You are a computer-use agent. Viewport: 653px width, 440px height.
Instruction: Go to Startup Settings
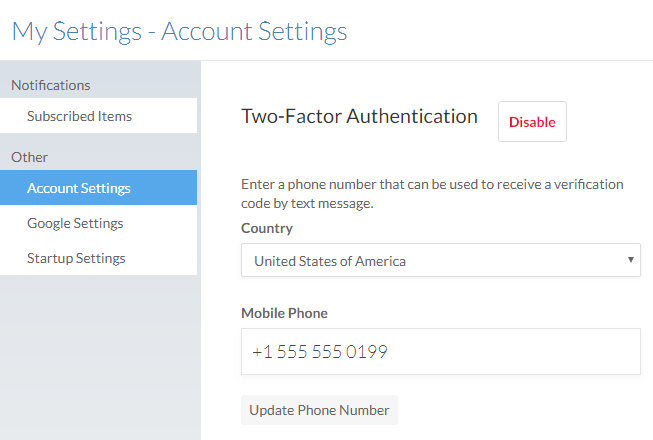tap(98, 258)
